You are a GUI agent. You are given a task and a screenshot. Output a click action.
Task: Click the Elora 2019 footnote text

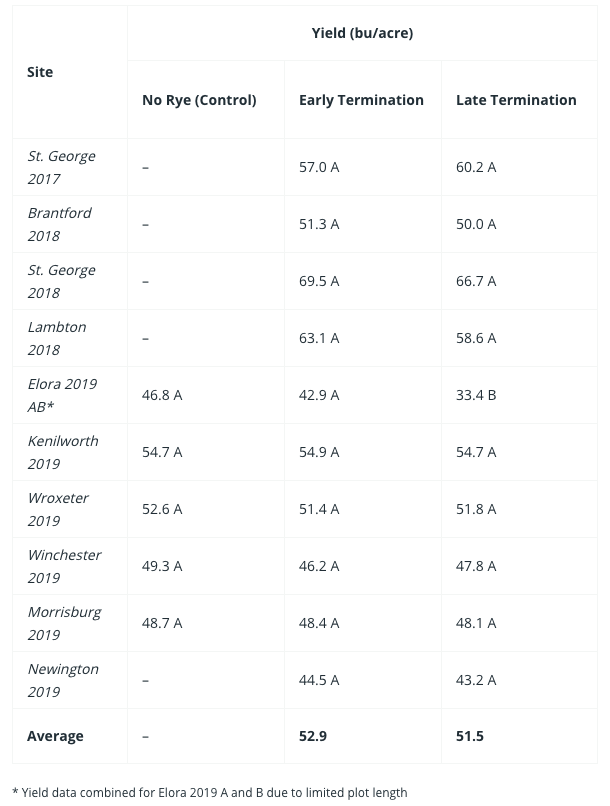pyautogui.click(x=210, y=793)
